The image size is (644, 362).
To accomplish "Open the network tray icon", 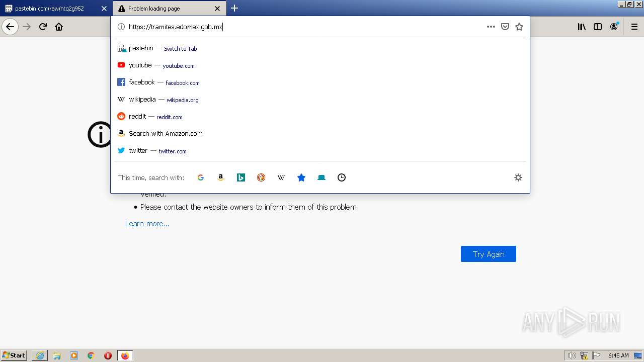I will 584,355.
